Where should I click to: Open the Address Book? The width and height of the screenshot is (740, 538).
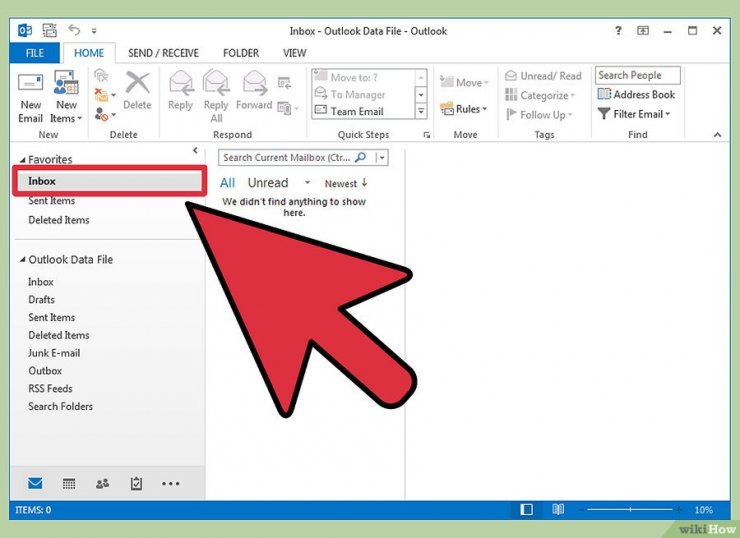click(636, 94)
